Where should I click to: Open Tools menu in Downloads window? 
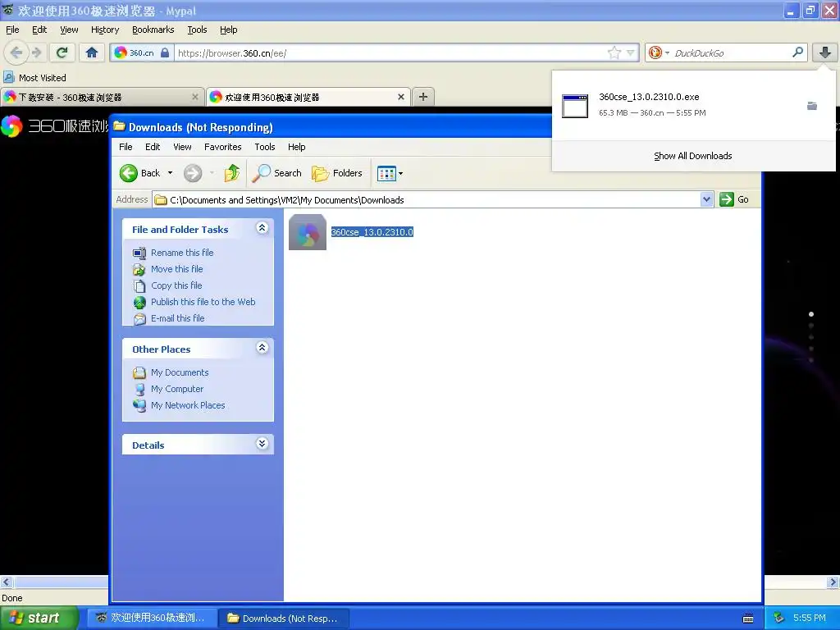pyautogui.click(x=265, y=147)
